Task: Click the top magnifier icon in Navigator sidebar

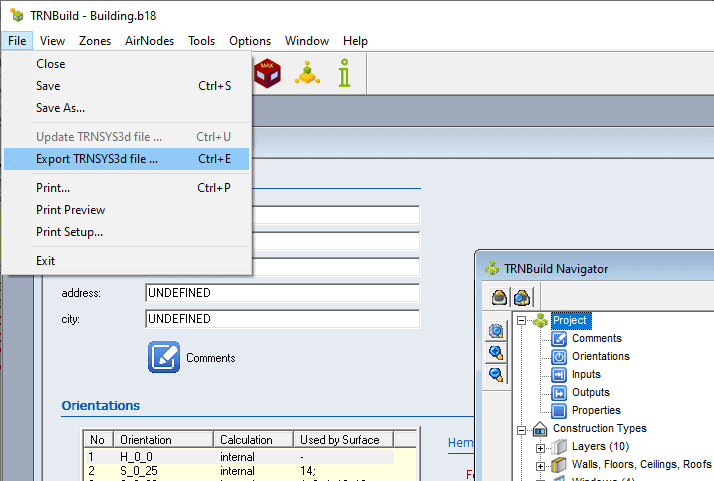Action: pos(496,331)
